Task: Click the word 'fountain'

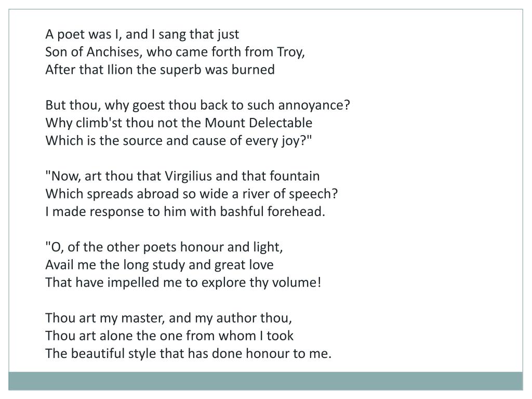Action: 295,176
